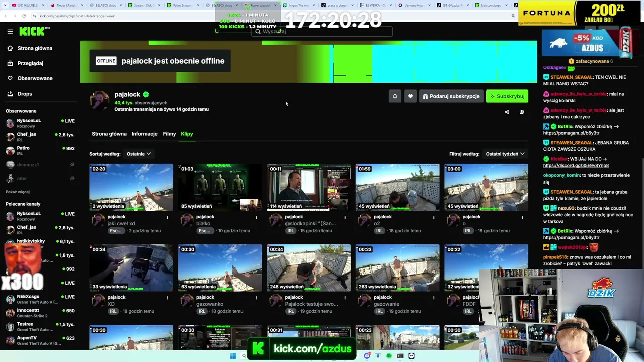The height and width of the screenshot is (362, 644).
Task: Open options menu for the 03:00 clip 'o'
Action: tap(522, 217)
